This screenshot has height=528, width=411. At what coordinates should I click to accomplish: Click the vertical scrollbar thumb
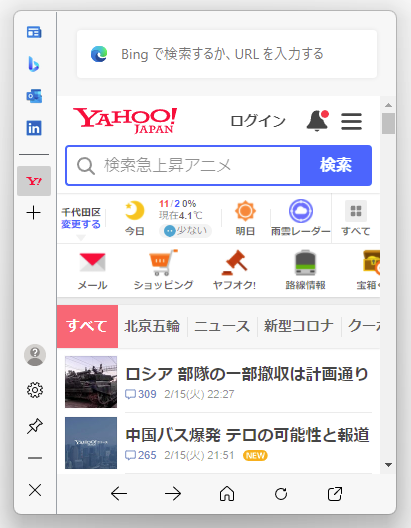tap(388, 124)
